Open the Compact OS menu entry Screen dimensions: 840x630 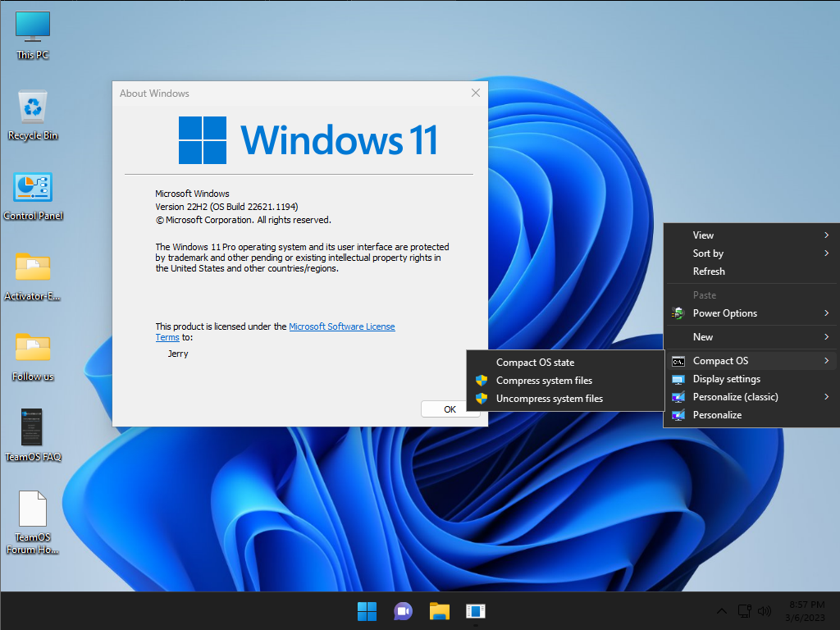pyautogui.click(x=751, y=361)
